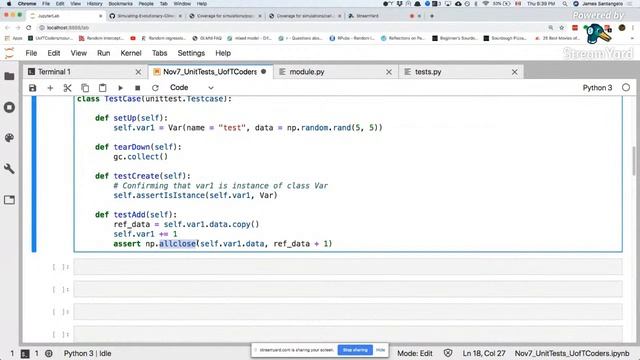This screenshot has height=360, width=640.
Task: Click 'Mode: Edit' in the status bar
Action: (415, 353)
